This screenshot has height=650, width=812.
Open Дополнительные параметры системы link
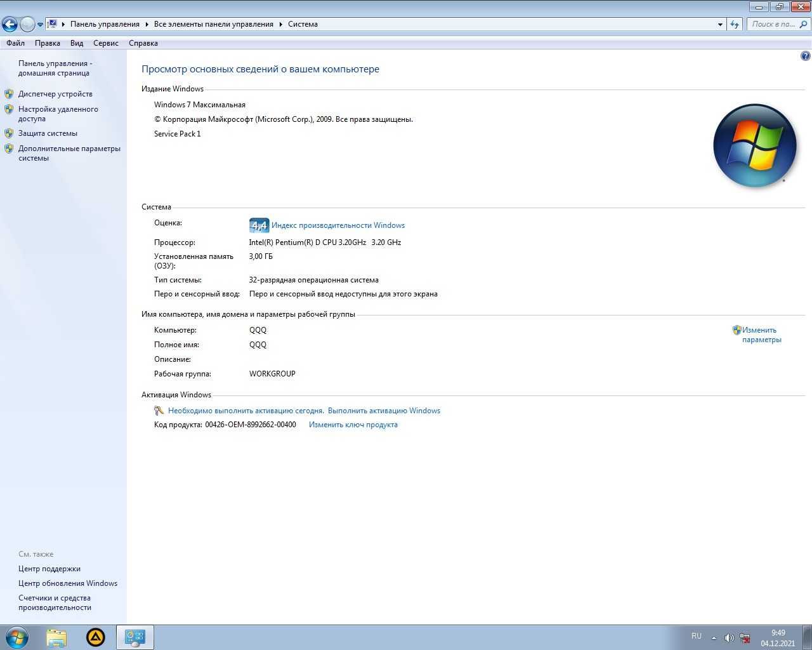[x=69, y=153]
